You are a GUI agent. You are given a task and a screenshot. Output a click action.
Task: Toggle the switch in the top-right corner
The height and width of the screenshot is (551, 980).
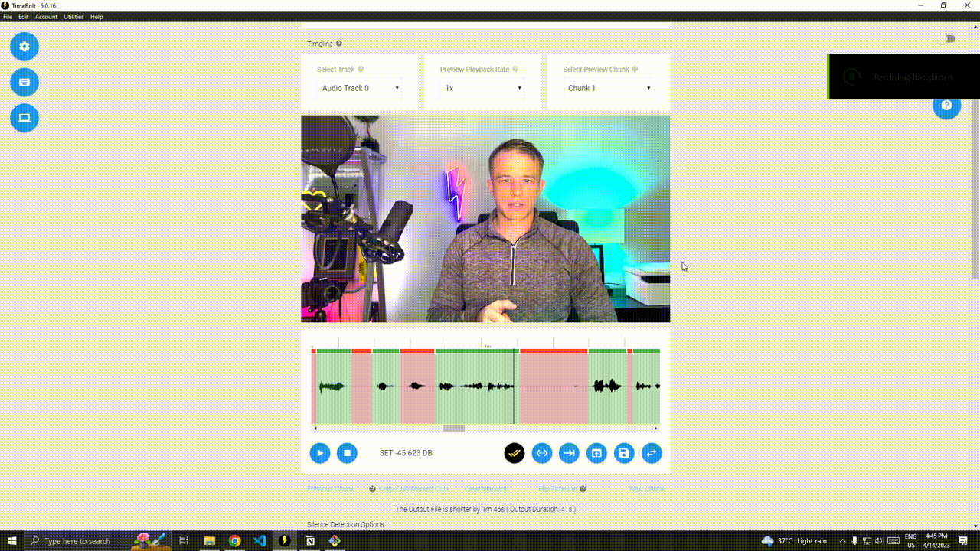pyautogui.click(x=947, y=39)
